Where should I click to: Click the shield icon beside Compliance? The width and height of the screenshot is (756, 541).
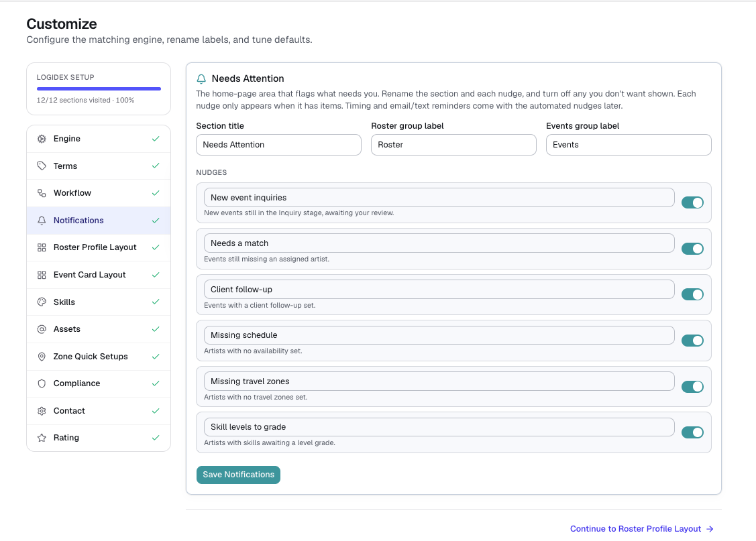(42, 383)
